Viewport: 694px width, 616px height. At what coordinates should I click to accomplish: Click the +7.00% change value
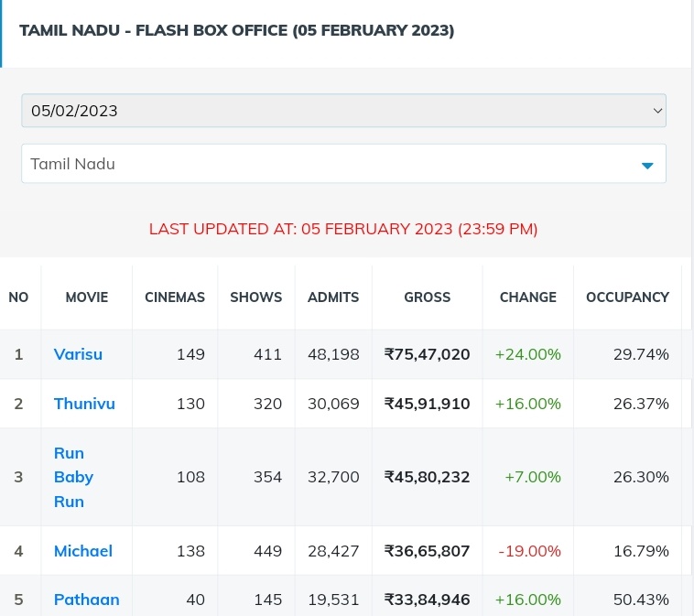[533, 477]
